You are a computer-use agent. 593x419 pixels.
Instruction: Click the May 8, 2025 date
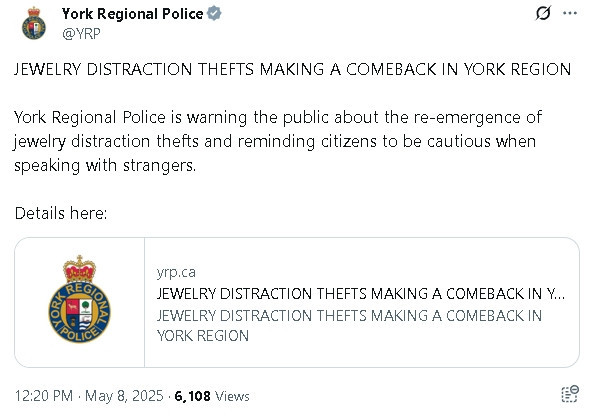(x=124, y=396)
